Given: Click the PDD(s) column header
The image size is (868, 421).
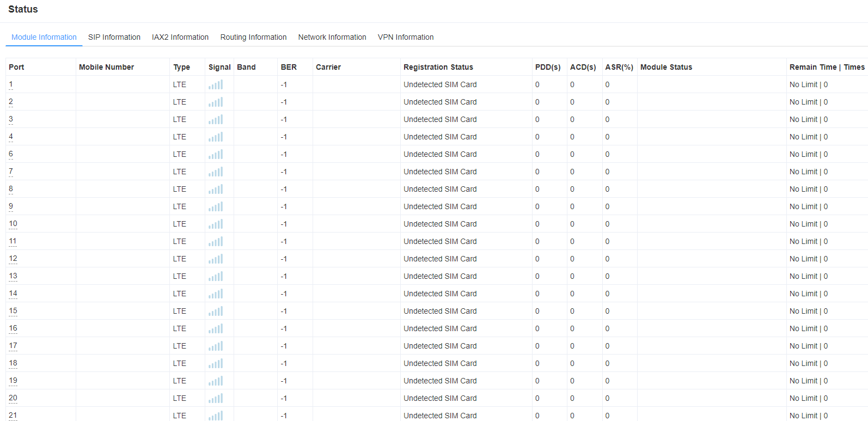Looking at the screenshot, I should click(x=548, y=67).
